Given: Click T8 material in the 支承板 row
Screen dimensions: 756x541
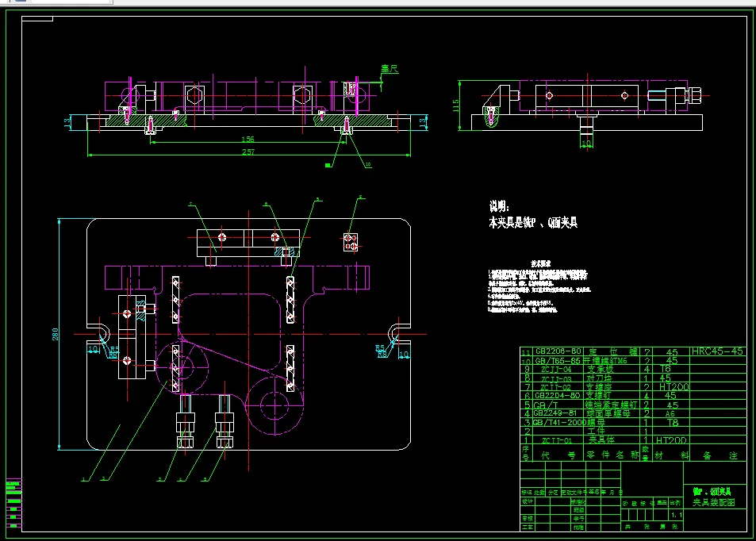Looking at the screenshot, I should pos(666,370).
